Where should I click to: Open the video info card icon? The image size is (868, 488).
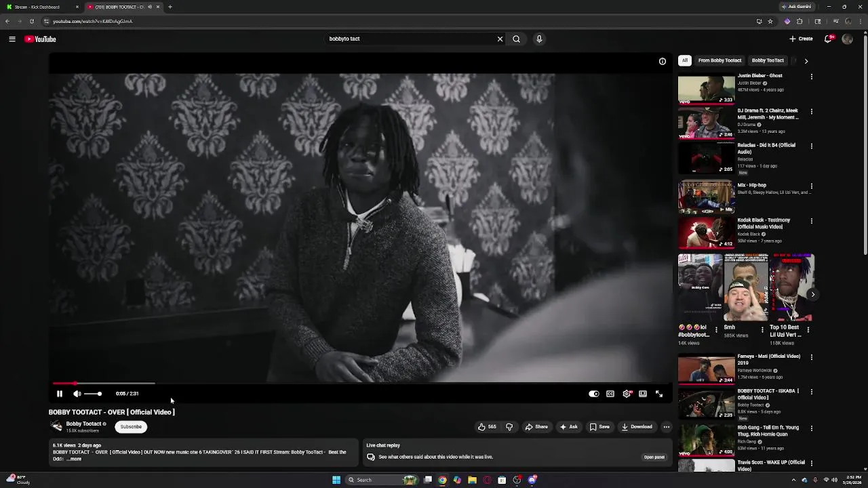663,61
